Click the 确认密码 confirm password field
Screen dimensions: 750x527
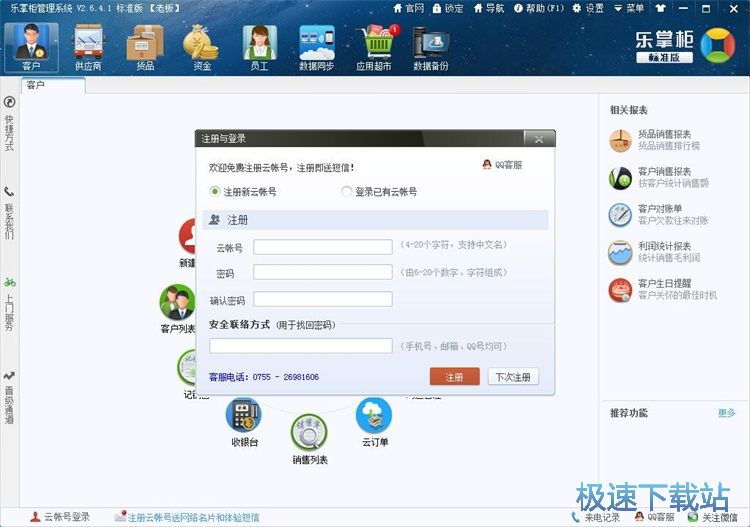coord(323,299)
